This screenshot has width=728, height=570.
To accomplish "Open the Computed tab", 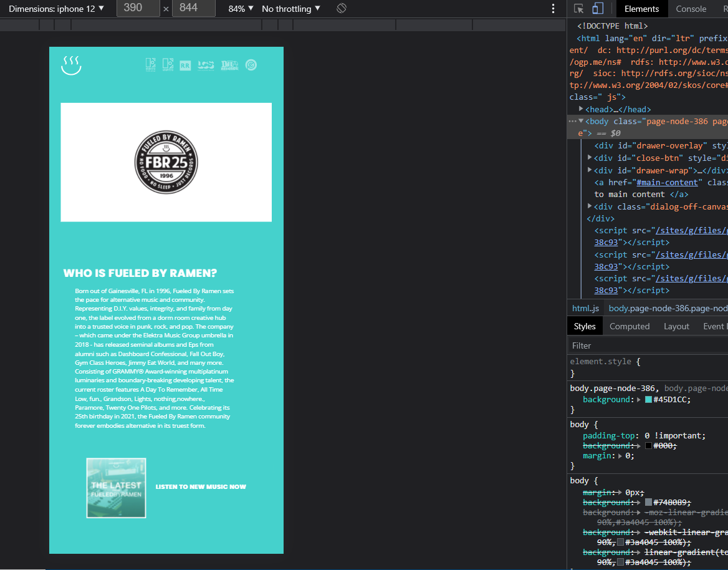I will click(x=629, y=326).
